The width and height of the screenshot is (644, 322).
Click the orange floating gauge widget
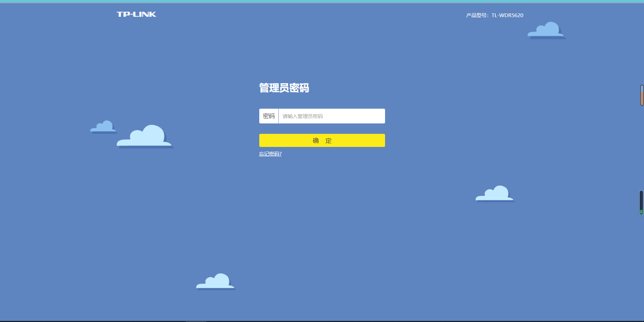pos(642,96)
